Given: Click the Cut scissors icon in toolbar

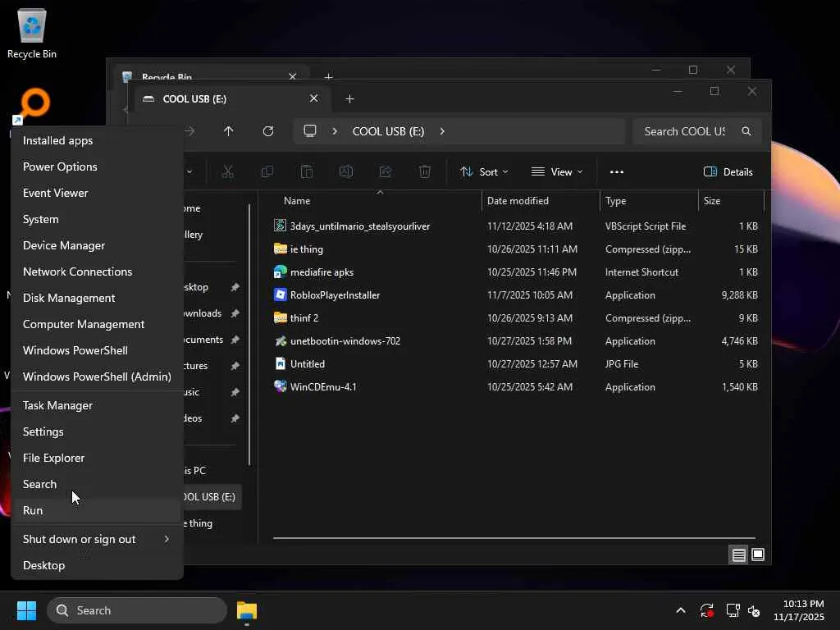Looking at the screenshot, I should pyautogui.click(x=228, y=172).
